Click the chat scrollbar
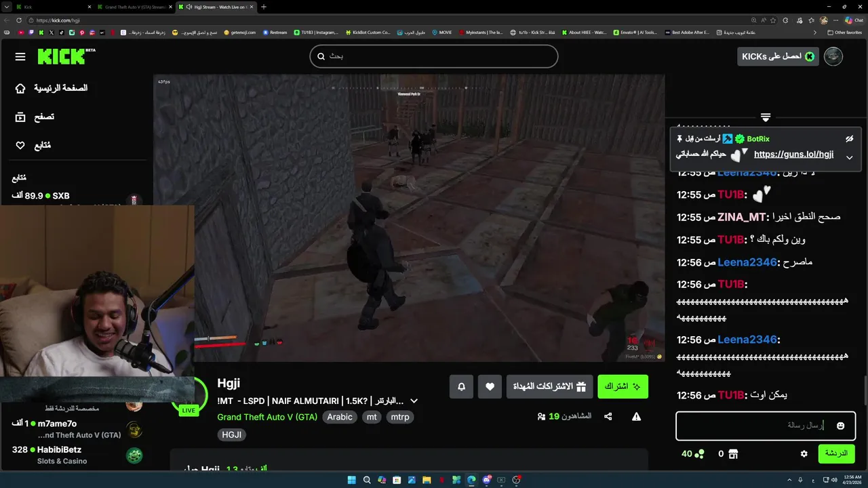The image size is (868, 488). [865, 390]
